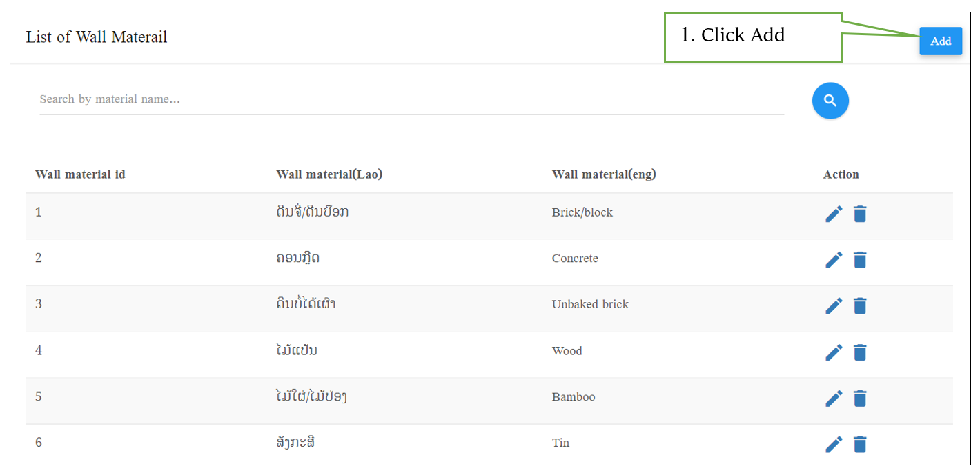The width and height of the screenshot is (980, 473).
Task: Delete the Wood material row
Action: click(860, 352)
